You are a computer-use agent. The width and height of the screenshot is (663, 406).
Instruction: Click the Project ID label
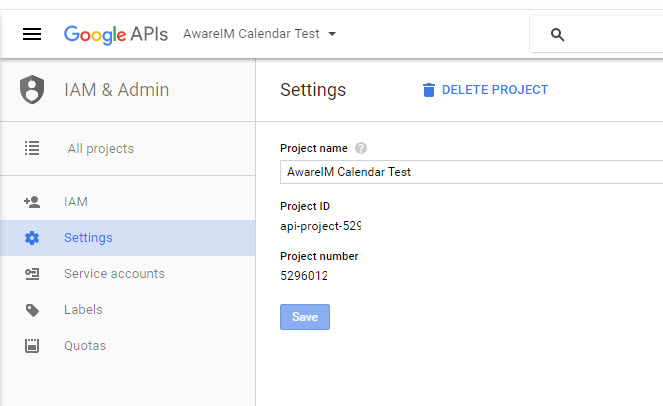(x=305, y=206)
